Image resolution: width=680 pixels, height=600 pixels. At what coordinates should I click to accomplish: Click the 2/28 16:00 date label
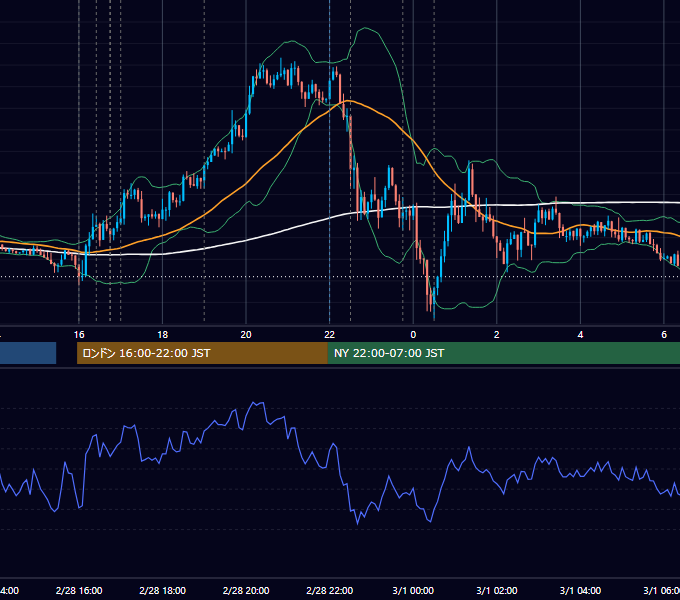point(79,590)
